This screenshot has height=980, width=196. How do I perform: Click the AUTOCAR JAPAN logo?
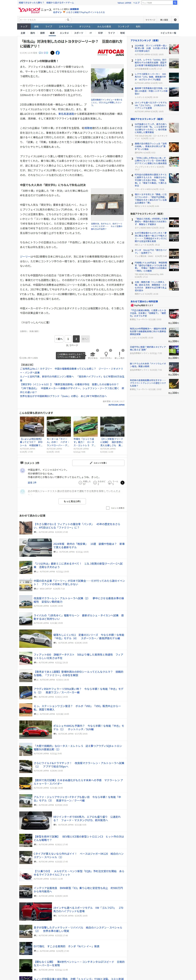(111, 52)
